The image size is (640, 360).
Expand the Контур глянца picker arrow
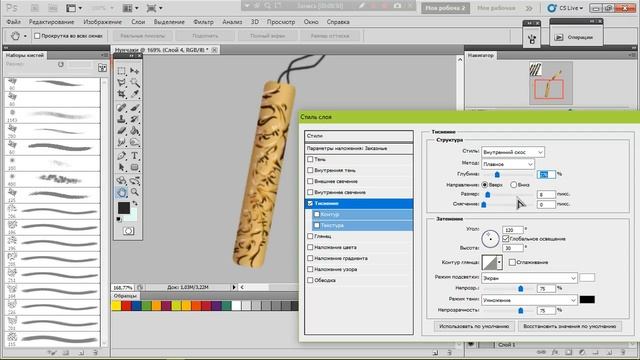499,262
